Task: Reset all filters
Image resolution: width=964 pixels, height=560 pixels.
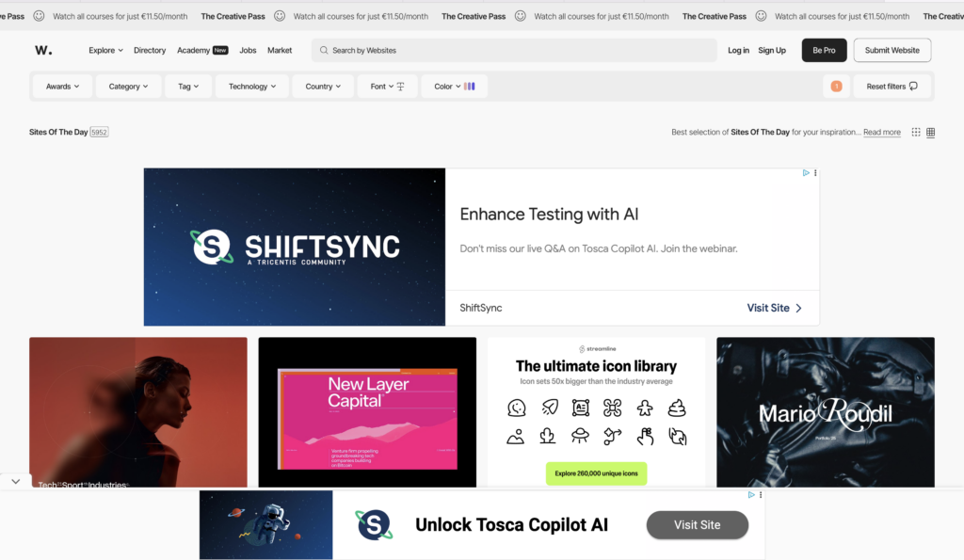Action: click(x=892, y=87)
